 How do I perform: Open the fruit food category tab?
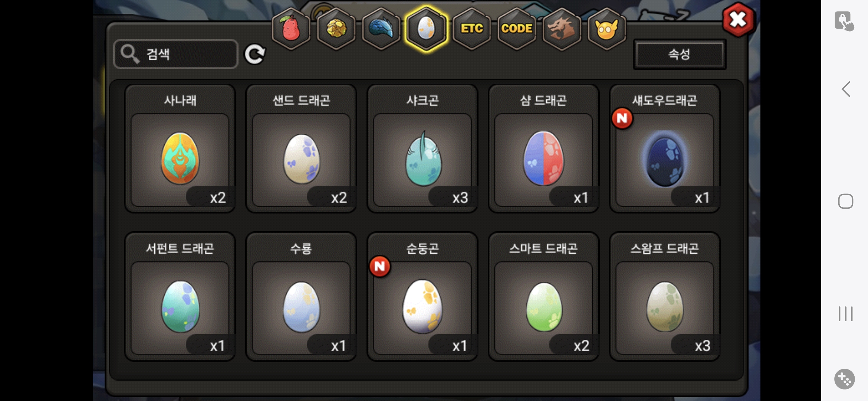point(291,29)
